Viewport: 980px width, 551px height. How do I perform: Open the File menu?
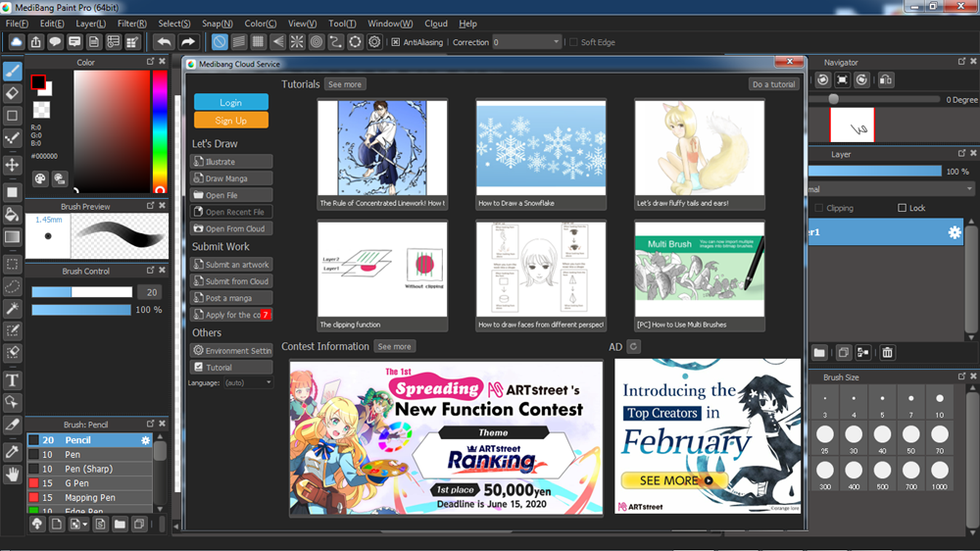click(x=17, y=24)
